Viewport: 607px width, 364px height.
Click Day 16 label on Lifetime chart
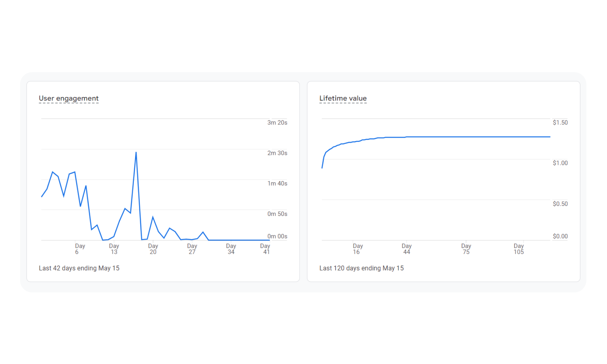tap(357, 249)
